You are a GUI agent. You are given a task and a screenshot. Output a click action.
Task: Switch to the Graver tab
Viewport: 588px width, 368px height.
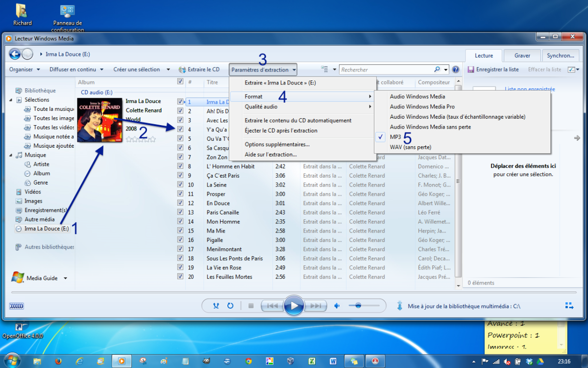(x=522, y=55)
